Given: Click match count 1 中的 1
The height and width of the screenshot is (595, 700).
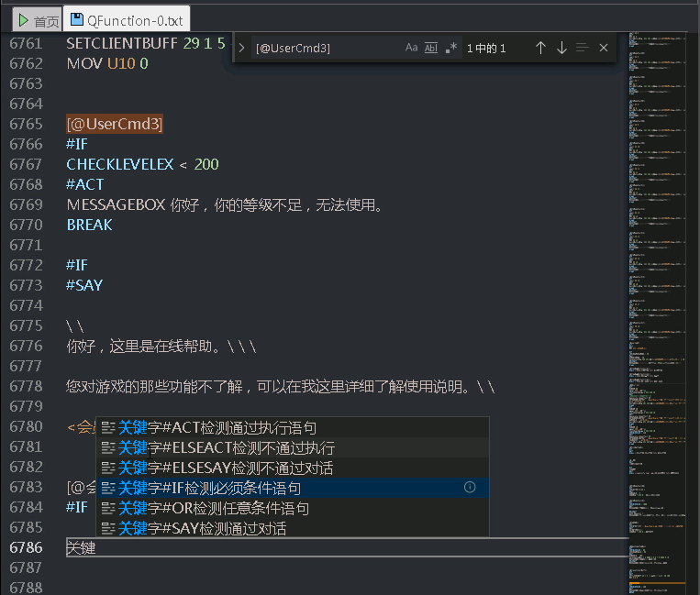Looking at the screenshot, I should click(486, 49).
